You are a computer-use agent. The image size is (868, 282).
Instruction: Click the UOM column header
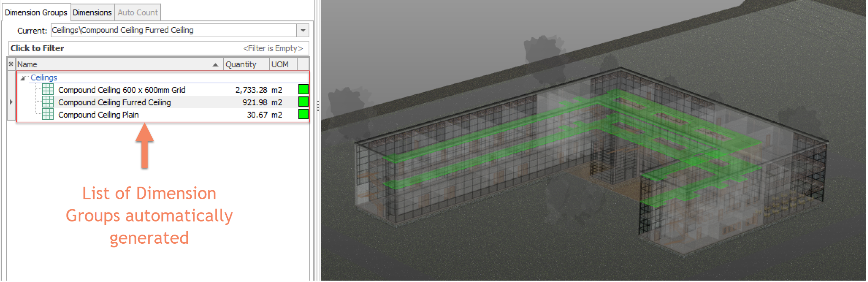coord(283,64)
